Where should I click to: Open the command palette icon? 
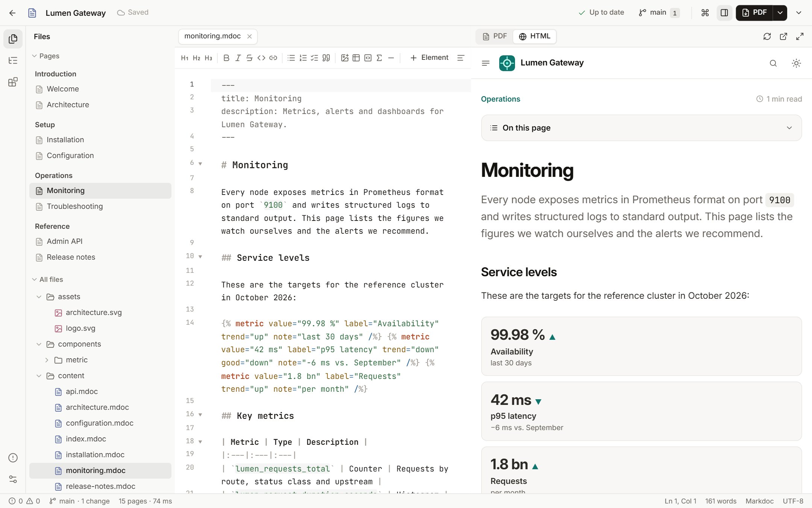tap(705, 13)
